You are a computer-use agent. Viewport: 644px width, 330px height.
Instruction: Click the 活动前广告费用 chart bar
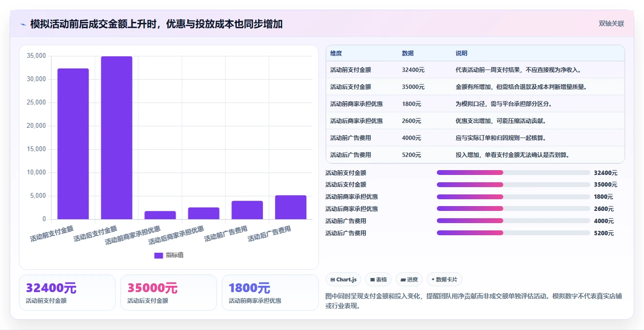[x=247, y=210]
